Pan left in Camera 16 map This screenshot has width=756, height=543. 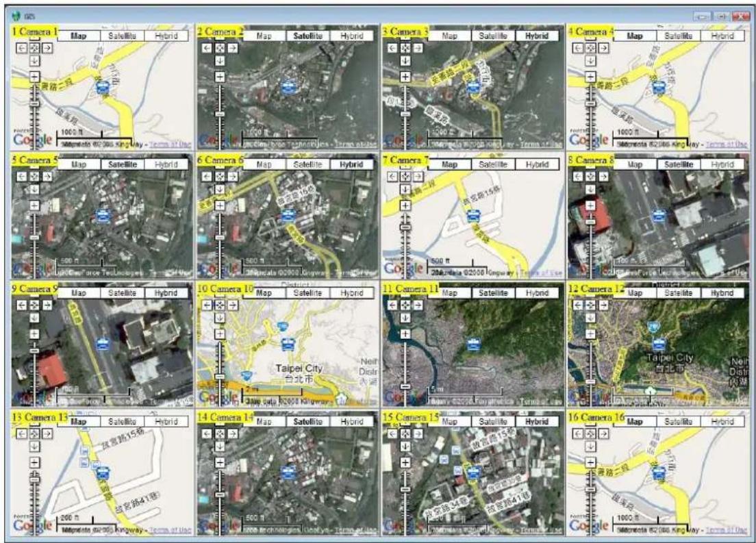click(577, 434)
